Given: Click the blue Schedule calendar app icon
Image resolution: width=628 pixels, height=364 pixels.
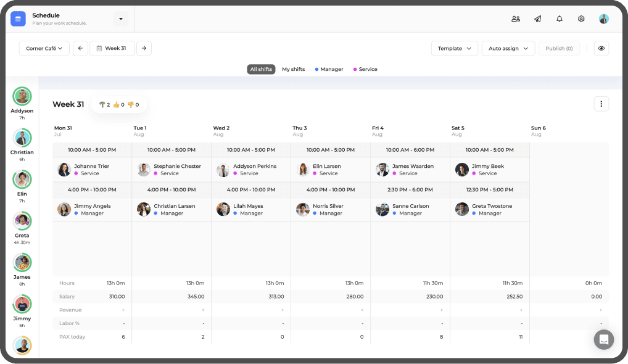Looking at the screenshot, I should tap(18, 19).
